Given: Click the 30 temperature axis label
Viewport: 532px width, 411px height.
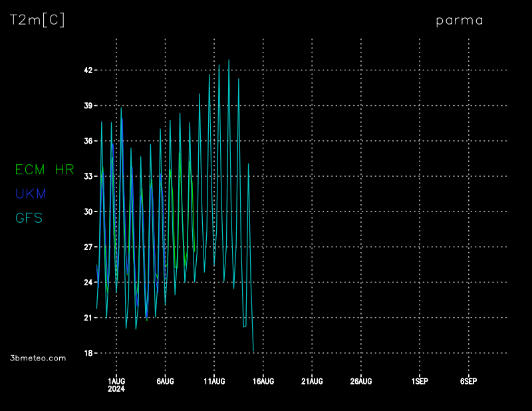Looking at the screenshot, I should click(88, 211).
